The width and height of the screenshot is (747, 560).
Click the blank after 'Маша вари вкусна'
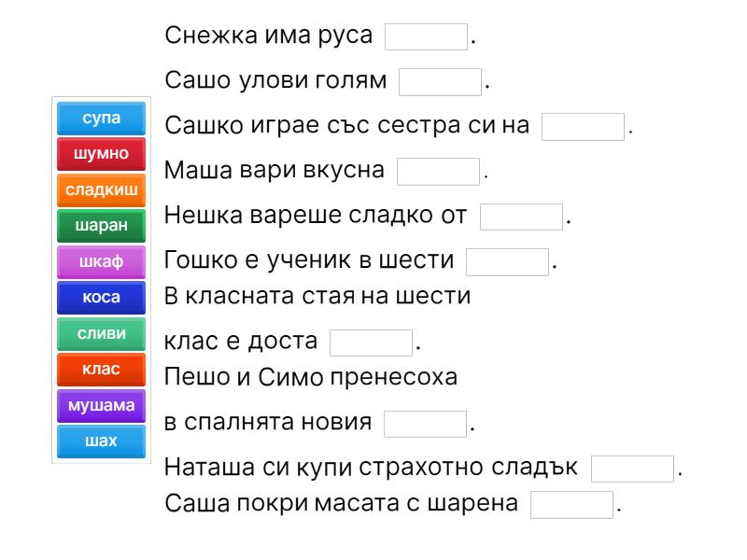point(438,171)
